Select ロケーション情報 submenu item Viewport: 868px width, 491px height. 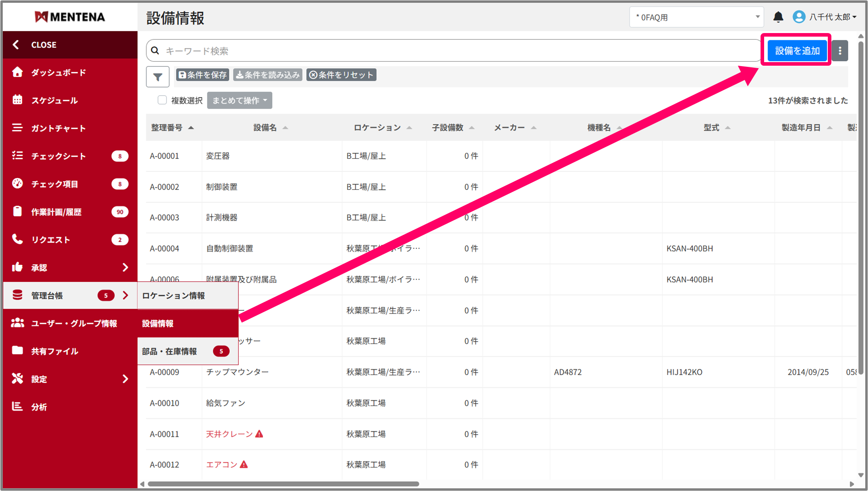point(174,295)
